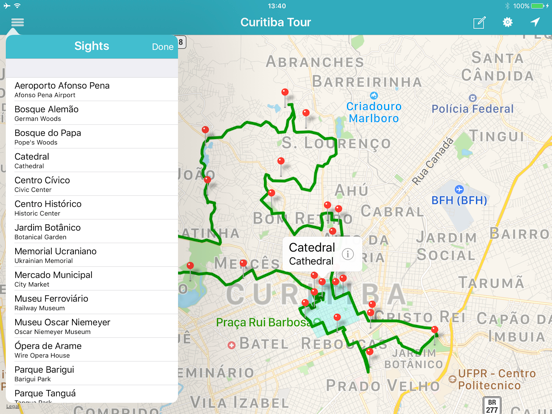Select Memorial Ucraniano entry

(92, 255)
